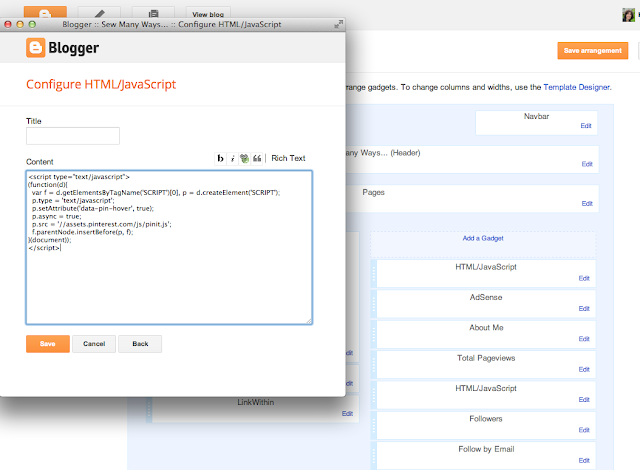
Task: Select the Pages gadget box
Action: (472, 198)
